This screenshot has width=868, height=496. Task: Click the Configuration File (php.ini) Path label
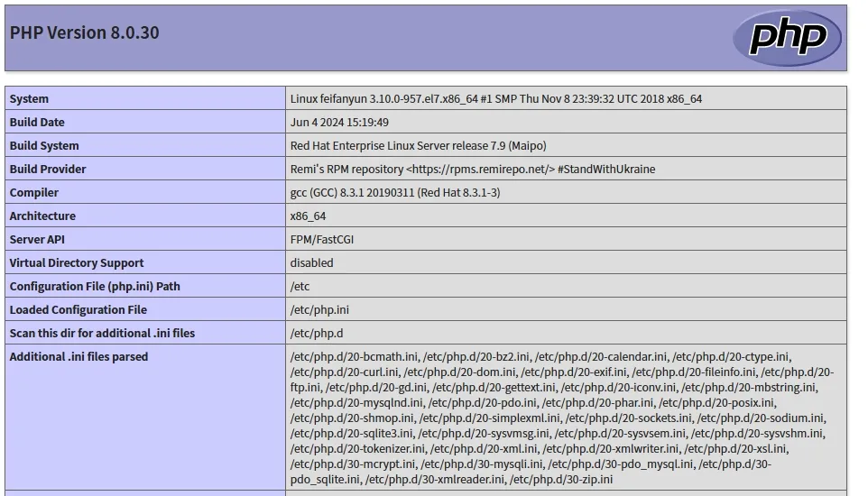pyautogui.click(x=95, y=286)
